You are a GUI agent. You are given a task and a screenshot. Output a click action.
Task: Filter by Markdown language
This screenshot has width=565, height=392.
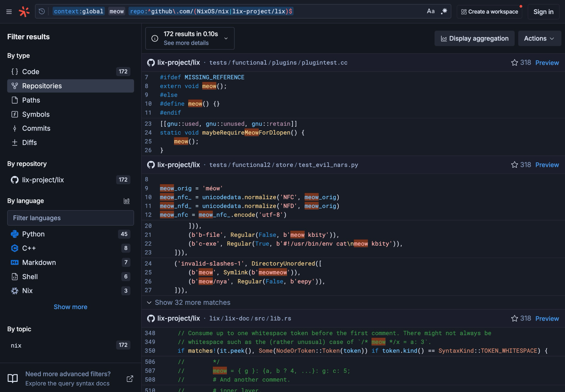(70, 262)
